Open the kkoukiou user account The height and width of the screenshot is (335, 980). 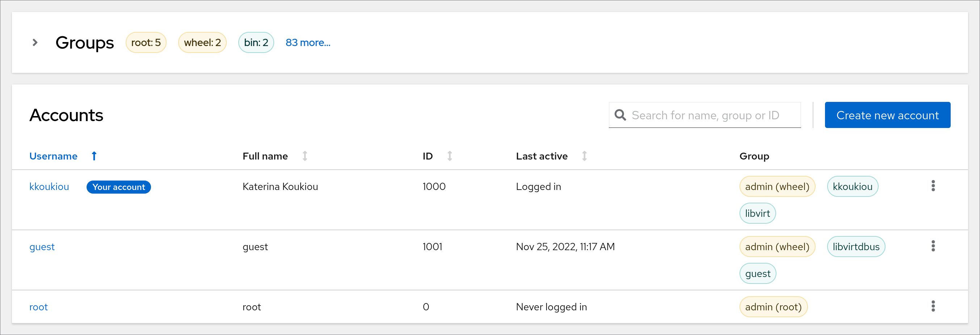click(49, 186)
